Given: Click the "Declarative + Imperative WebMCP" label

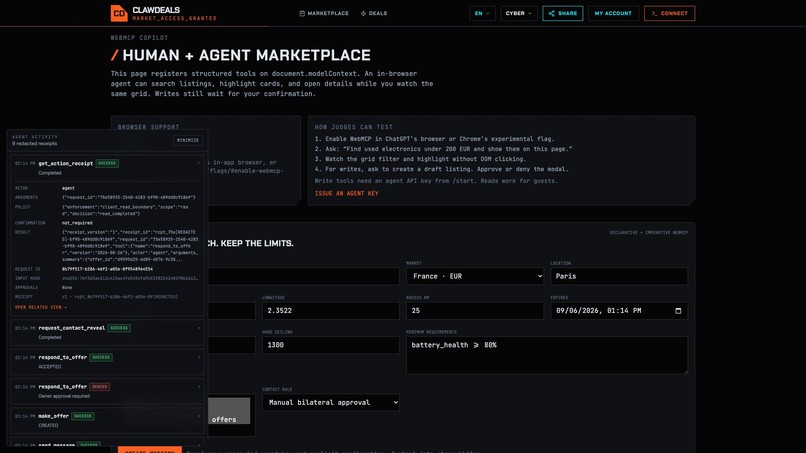Looking at the screenshot, I should (649, 232).
